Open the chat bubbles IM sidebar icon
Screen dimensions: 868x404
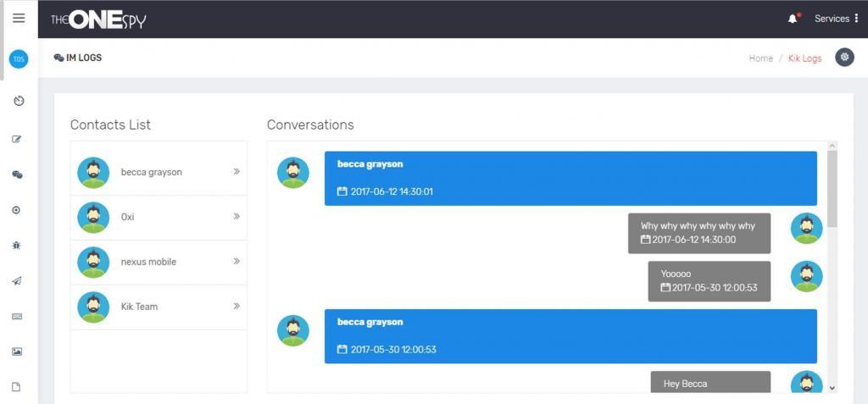[17, 174]
